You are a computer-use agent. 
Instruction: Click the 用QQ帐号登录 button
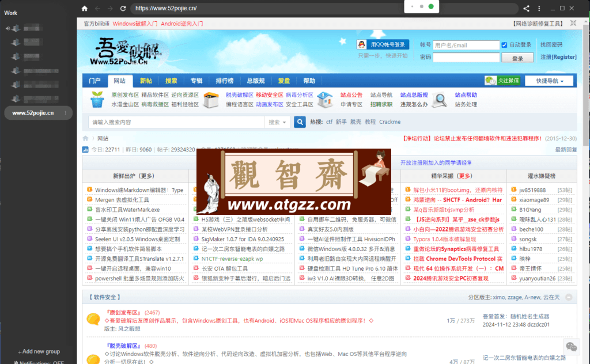coord(383,44)
